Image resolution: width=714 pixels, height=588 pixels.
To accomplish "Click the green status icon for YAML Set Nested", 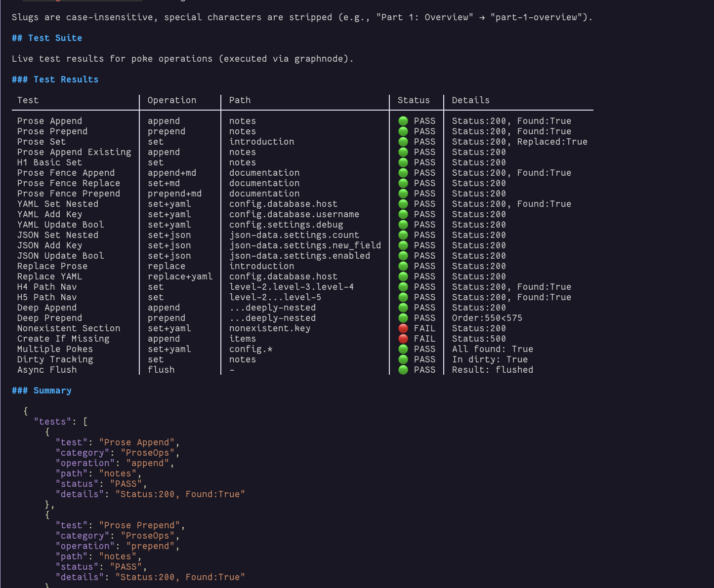I will pyautogui.click(x=403, y=204).
